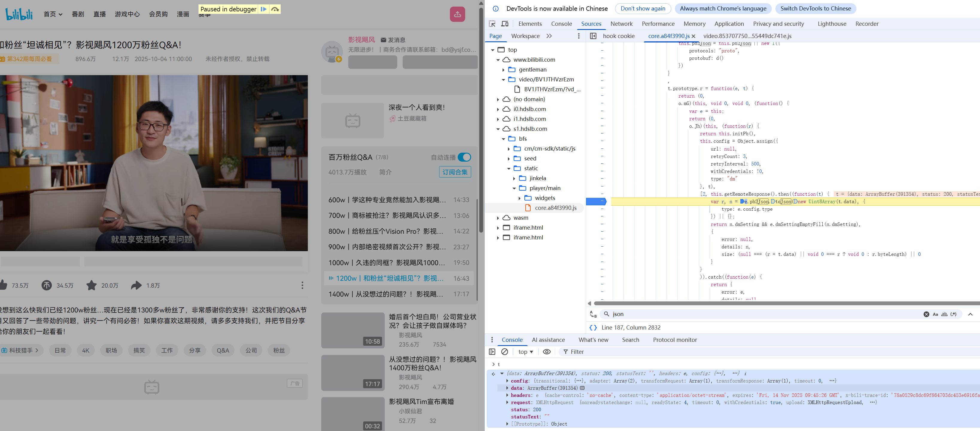Open the top context dropdown in console
This screenshot has height=431, width=980.
pos(525,352)
